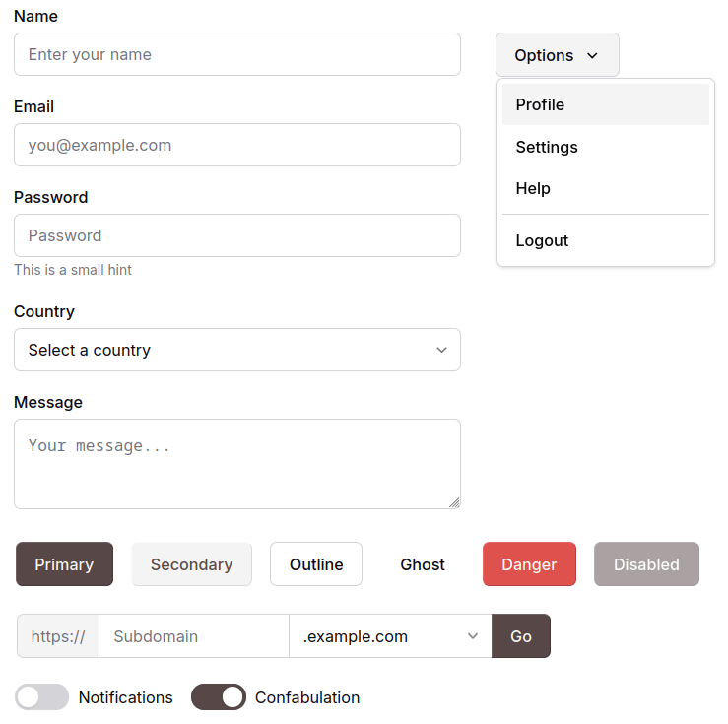Focus the Enter your name field
The image size is (728, 724).
[x=236, y=54]
